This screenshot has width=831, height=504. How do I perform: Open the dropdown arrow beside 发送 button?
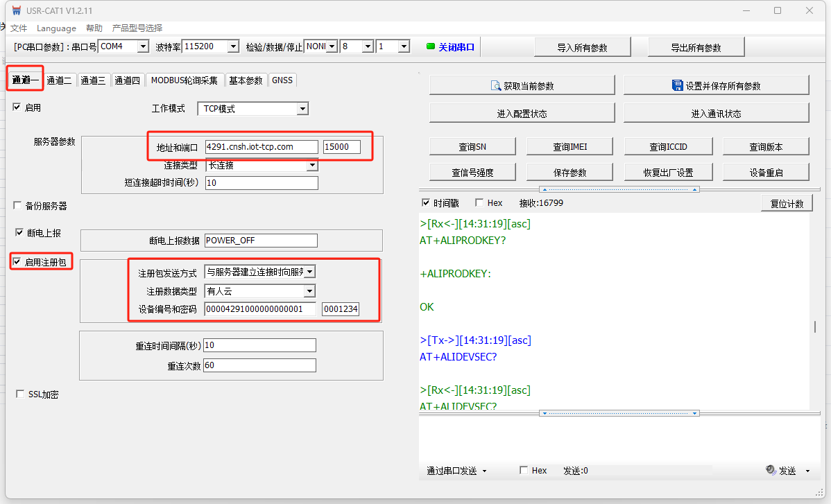click(x=807, y=471)
